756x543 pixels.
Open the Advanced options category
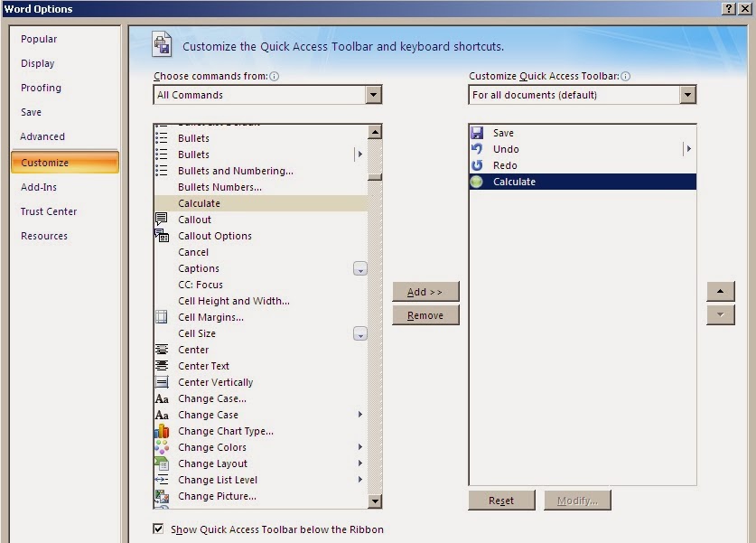[x=42, y=136]
